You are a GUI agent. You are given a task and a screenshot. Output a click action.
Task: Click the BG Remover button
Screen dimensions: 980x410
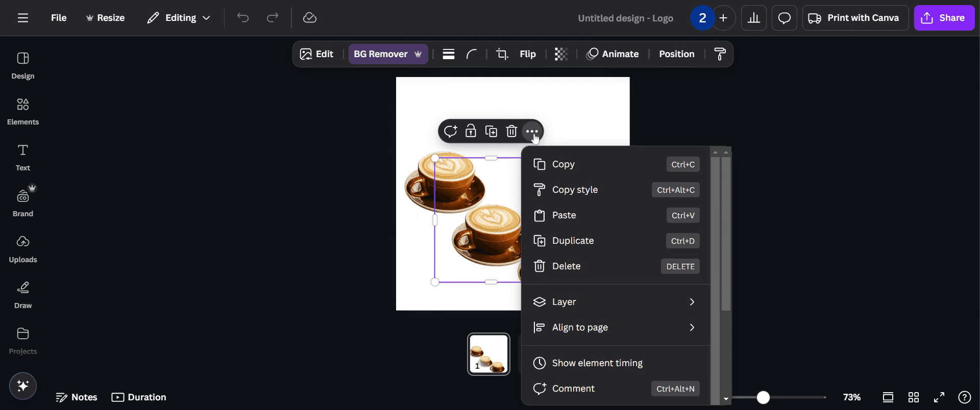coord(388,54)
